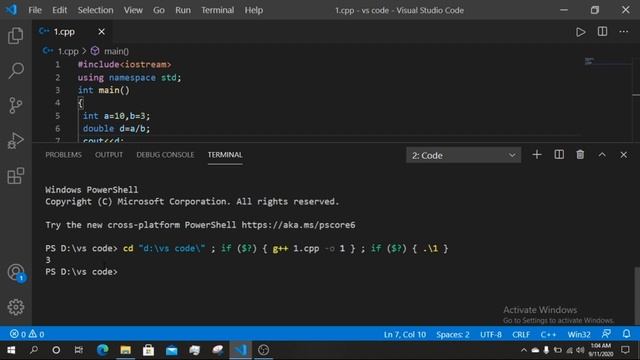Viewport: 640px width, 360px height.
Task: Open Mail app from taskbar
Action: pyautogui.click(x=171, y=350)
